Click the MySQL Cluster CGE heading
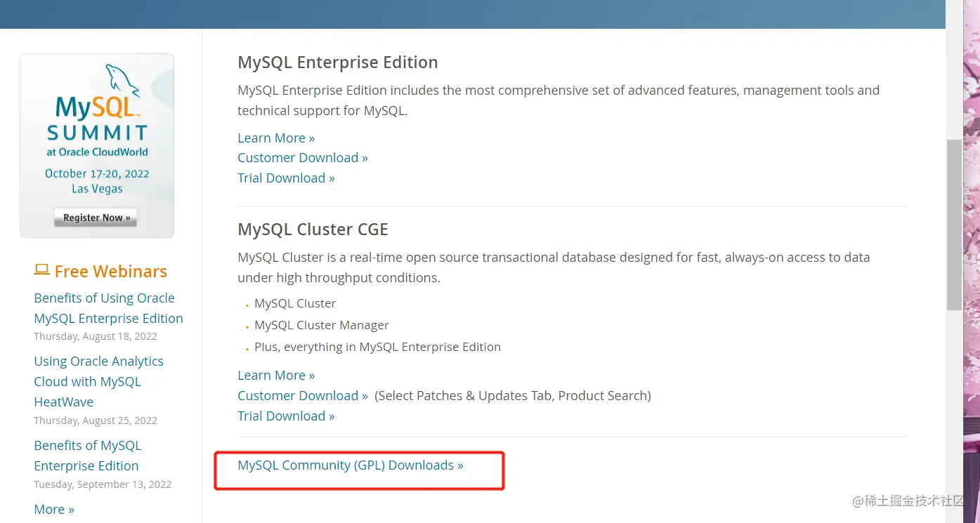Viewport: 980px width, 523px height. (313, 230)
